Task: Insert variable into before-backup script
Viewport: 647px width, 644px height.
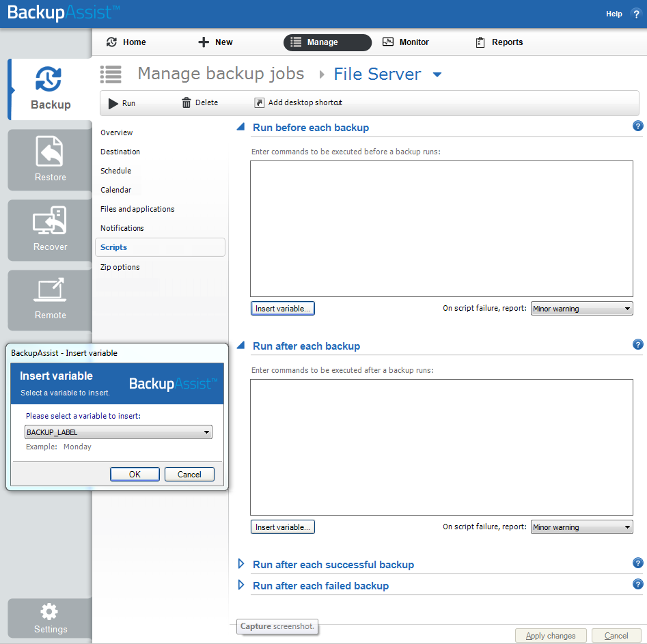Action: (283, 309)
